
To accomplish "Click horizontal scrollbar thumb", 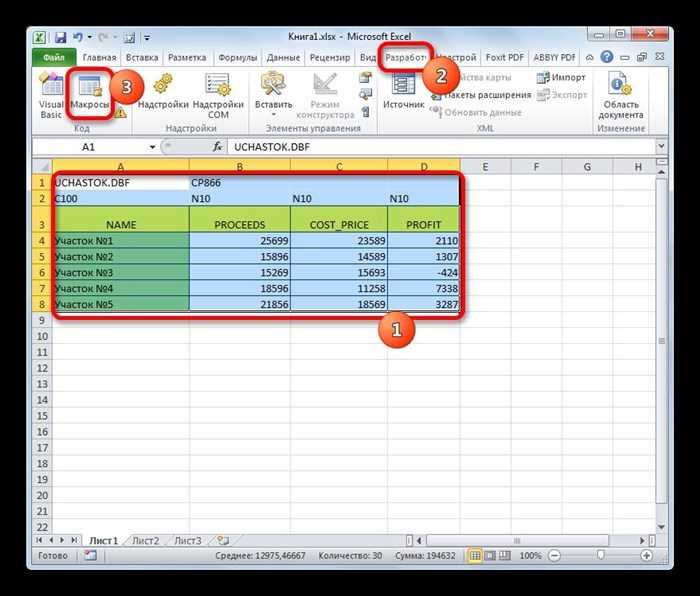I will point(517,541).
